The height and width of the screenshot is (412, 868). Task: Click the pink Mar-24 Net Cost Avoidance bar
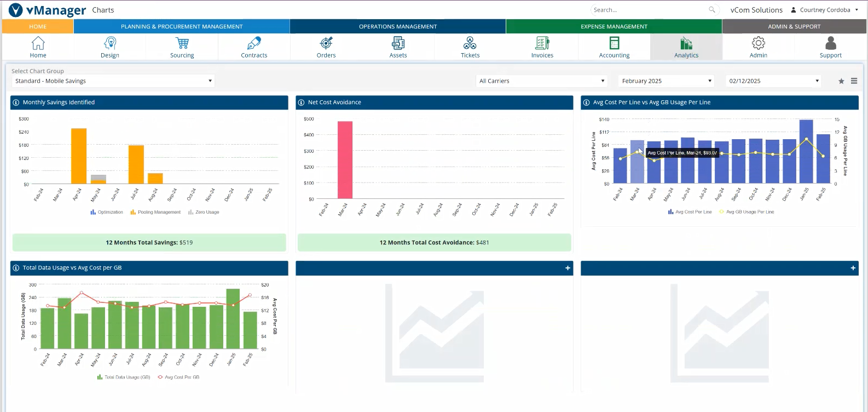[x=345, y=159]
